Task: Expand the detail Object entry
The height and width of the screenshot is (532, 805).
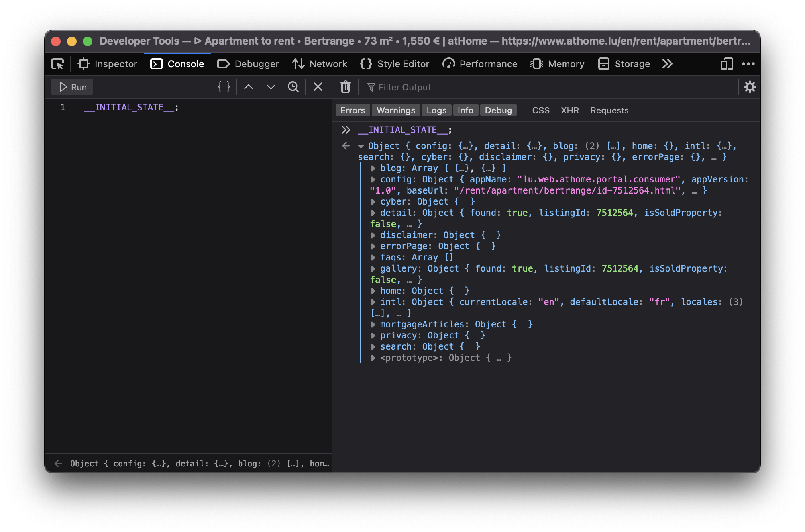Action: pos(374,213)
